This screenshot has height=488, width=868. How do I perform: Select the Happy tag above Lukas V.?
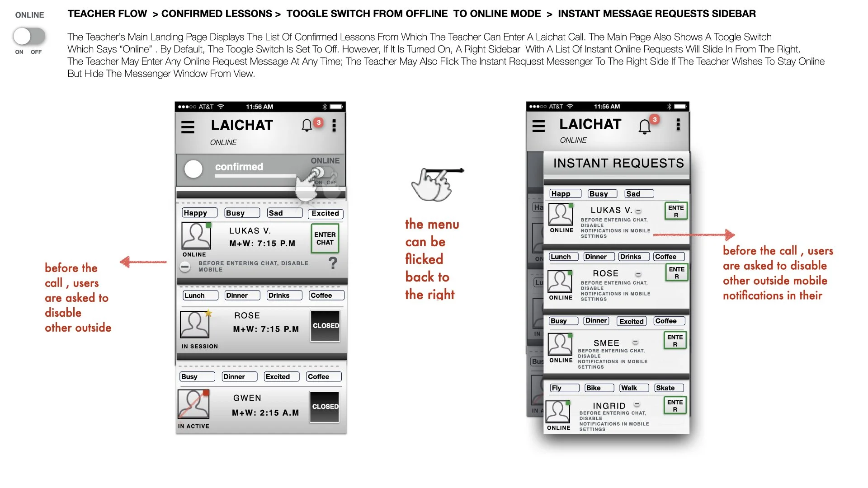[x=199, y=213]
